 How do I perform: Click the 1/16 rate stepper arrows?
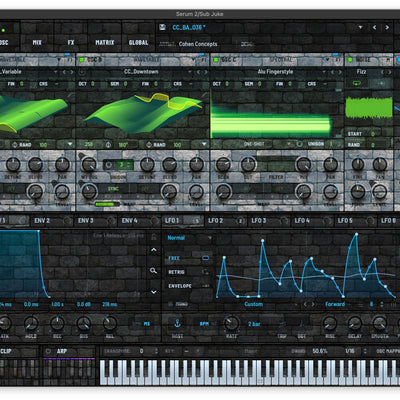coord(365,351)
